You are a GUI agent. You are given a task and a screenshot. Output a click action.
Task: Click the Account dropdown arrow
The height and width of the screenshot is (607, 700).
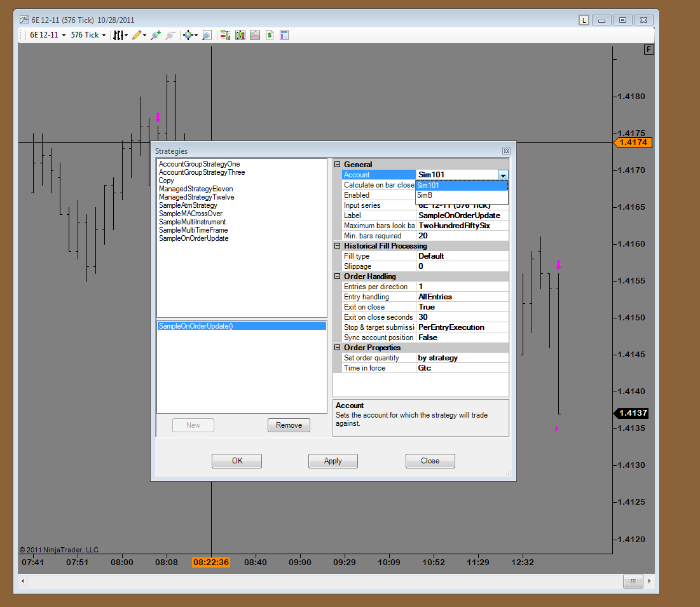pos(503,175)
